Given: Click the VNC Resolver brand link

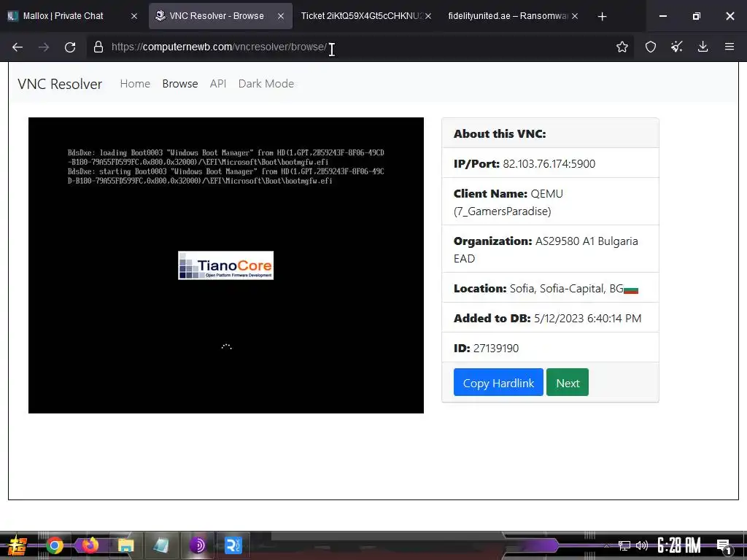Looking at the screenshot, I should 60,84.
